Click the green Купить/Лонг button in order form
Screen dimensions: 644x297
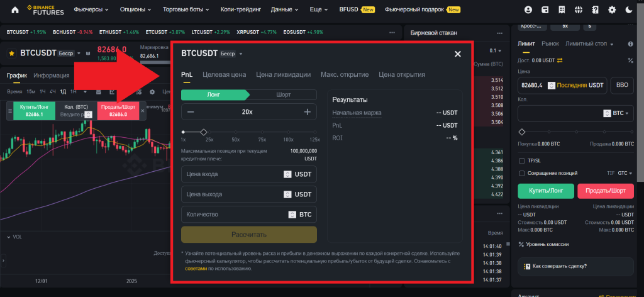545,191
